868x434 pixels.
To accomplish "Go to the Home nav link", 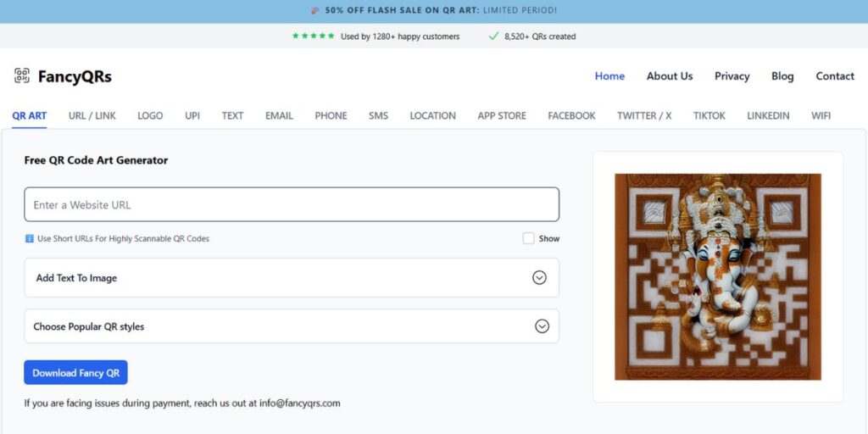I will [609, 75].
